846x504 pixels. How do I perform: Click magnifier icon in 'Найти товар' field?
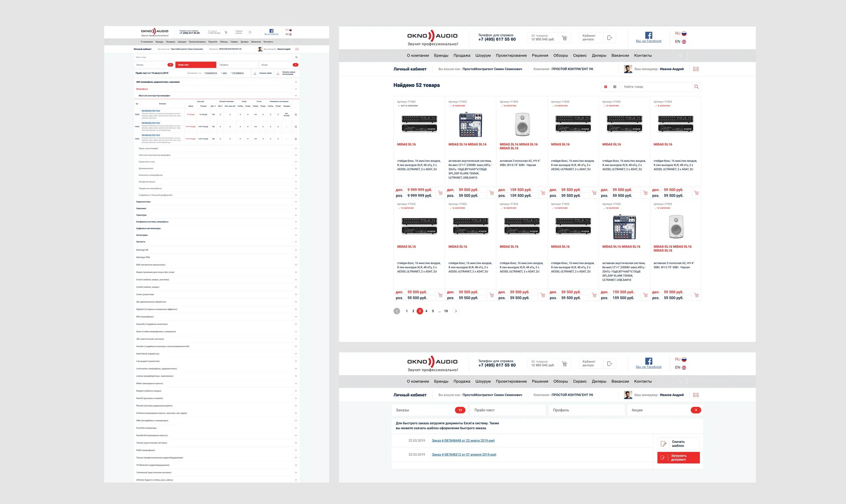pyautogui.click(x=697, y=87)
